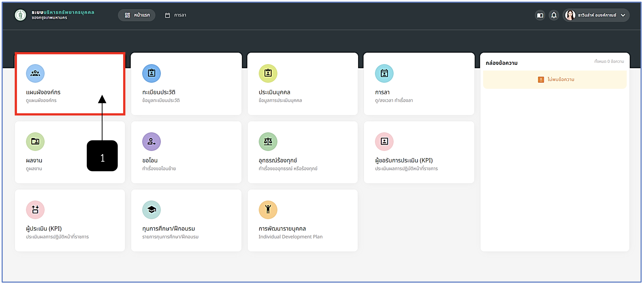Click the ทั้งหมด 0 ข้อความ counter text
Screen dimensions: 644x285
coord(609,61)
